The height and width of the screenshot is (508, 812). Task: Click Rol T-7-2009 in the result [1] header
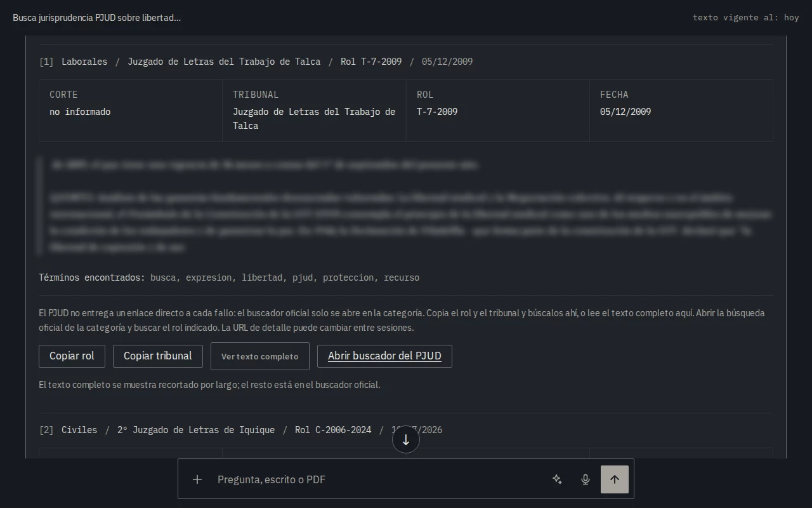pos(371,62)
